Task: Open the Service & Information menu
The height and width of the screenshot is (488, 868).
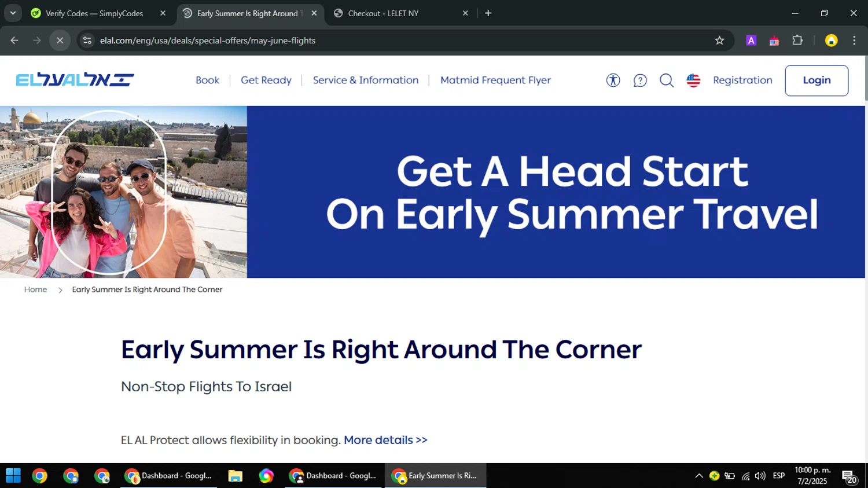Action: point(366,80)
